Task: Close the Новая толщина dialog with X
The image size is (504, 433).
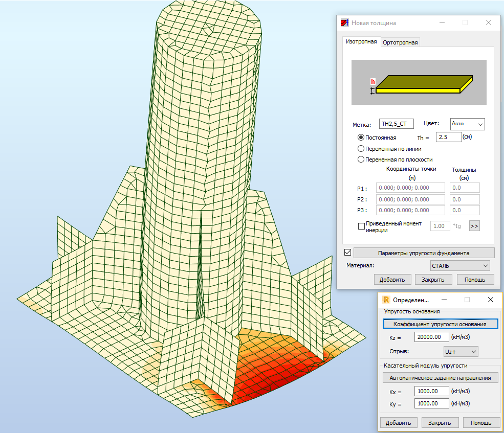Action: coord(489,23)
